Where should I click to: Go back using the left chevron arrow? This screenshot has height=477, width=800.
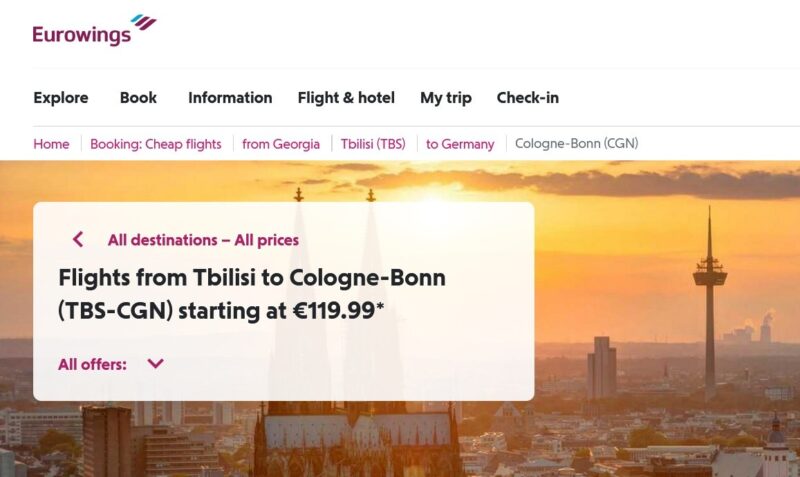[78, 240]
